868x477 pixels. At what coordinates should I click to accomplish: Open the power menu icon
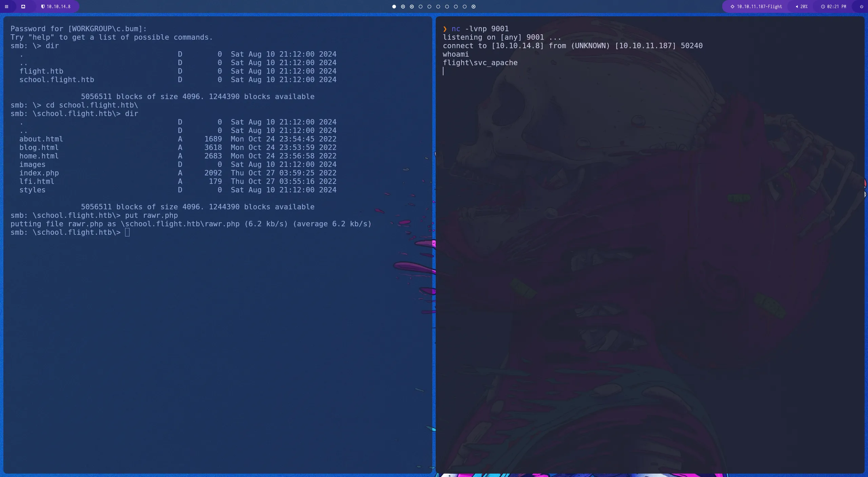(x=861, y=6)
